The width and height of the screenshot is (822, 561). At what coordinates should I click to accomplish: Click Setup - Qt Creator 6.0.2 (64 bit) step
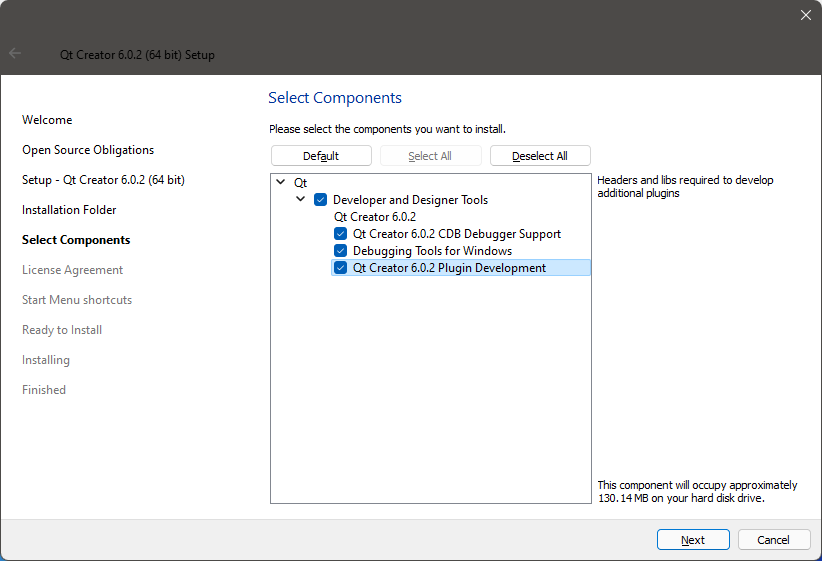[103, 180]
